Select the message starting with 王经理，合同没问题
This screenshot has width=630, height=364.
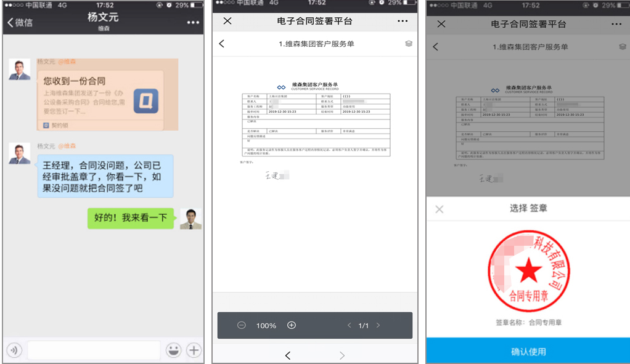(105, 176)
